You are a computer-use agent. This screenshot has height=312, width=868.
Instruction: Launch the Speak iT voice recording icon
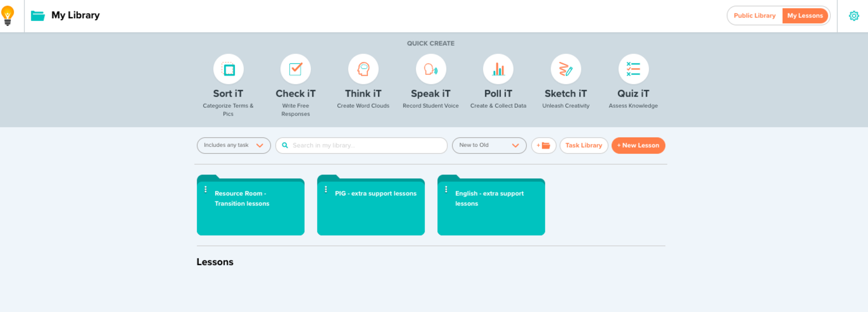[x=431, y=69]
